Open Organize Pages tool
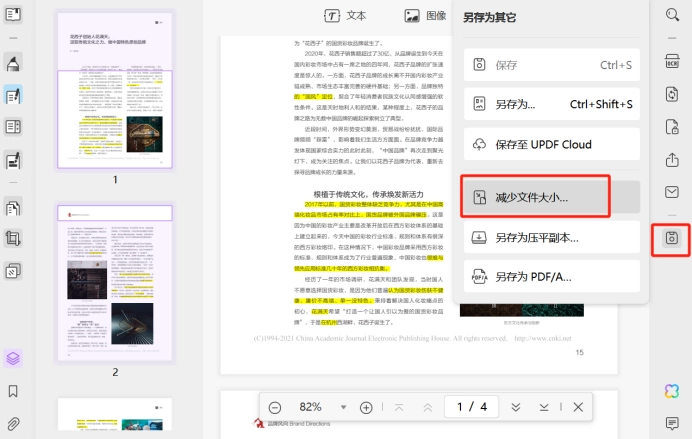 click(x=13, y=207)
